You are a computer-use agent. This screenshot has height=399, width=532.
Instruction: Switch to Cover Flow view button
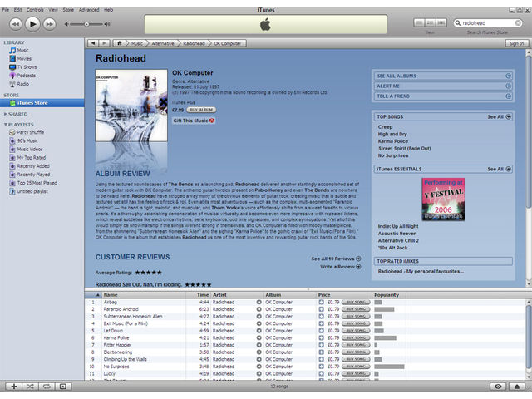pyautogui.click(x=441, y=22)
